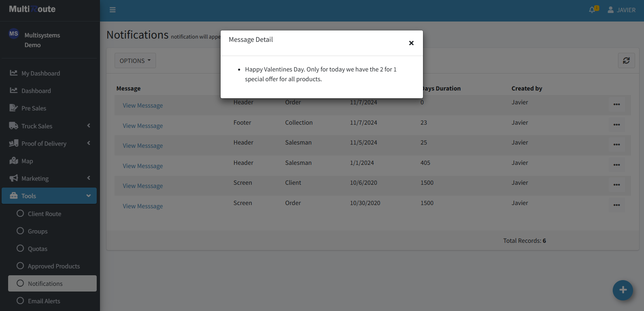Click the Footer position cell

(x=242, y=123)
